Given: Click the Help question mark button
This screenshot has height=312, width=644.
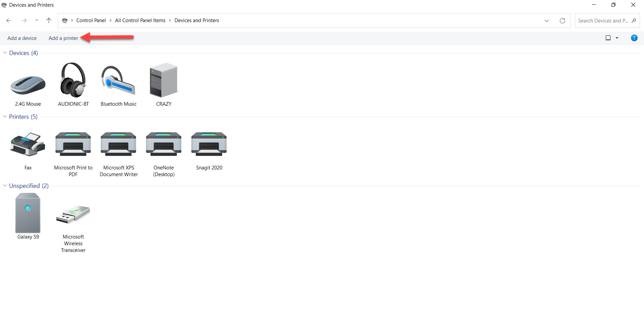Looking at the screenshot, I should point(634,38).
